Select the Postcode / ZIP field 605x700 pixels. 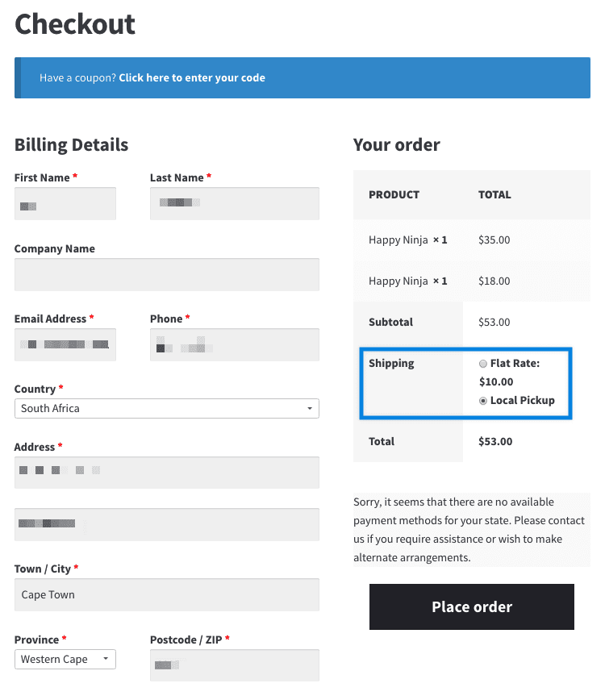[x=234, y=665]
